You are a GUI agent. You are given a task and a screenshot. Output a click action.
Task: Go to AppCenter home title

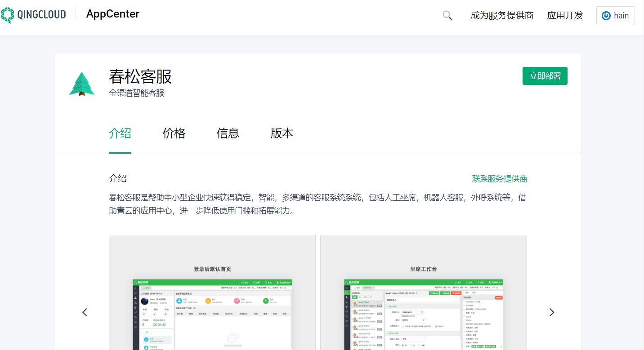point(113,14)
